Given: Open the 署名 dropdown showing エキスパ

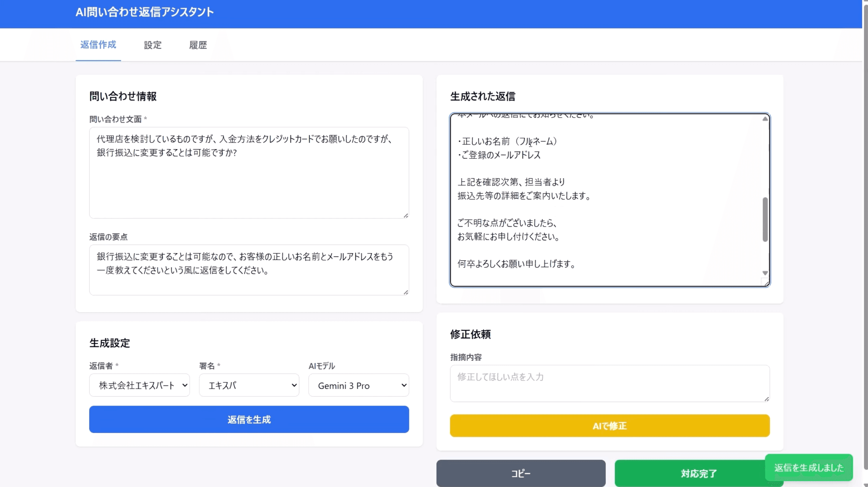Looking at the screenshot, I should click(x=249, y=385).
